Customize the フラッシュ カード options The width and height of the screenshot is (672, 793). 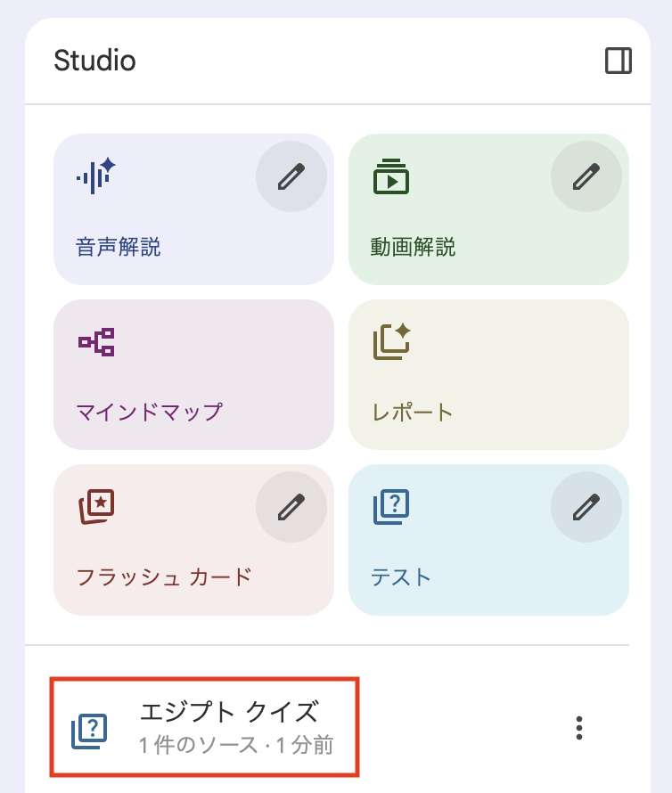(291, 508)
